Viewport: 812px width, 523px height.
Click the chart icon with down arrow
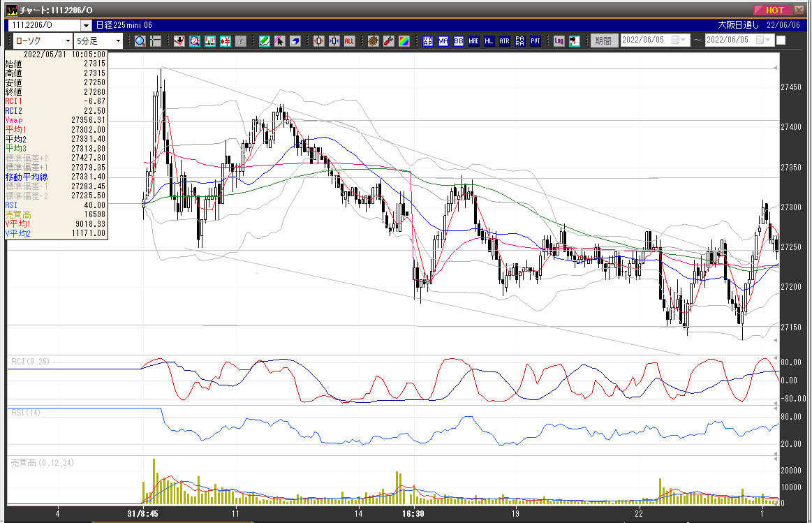179,41
